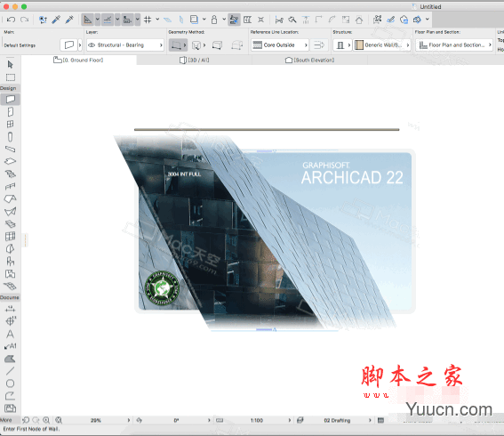Collapse the Design toolbox section
This screenshot has height=436, width=504.
point(9,88)
